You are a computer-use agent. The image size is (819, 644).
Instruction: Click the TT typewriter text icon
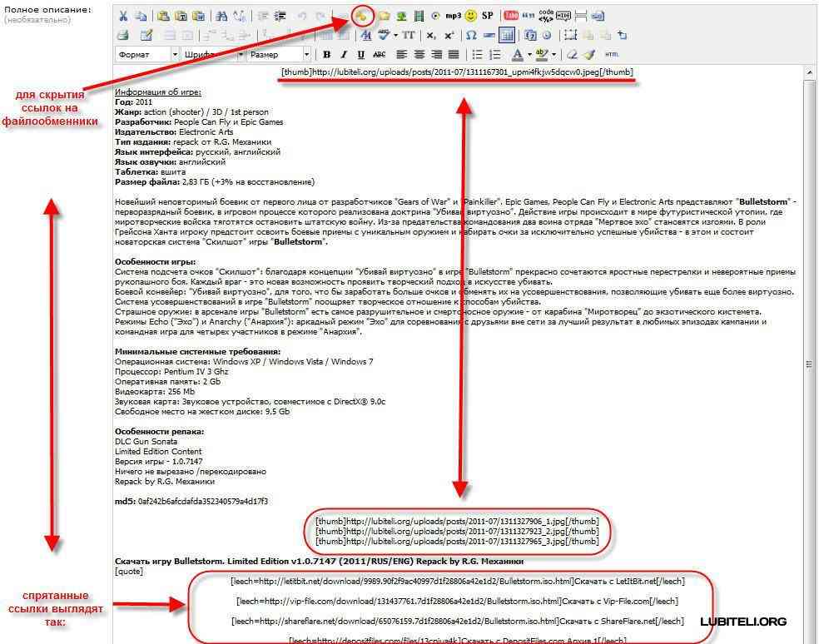pyautogui.click(x=409, y=36)
